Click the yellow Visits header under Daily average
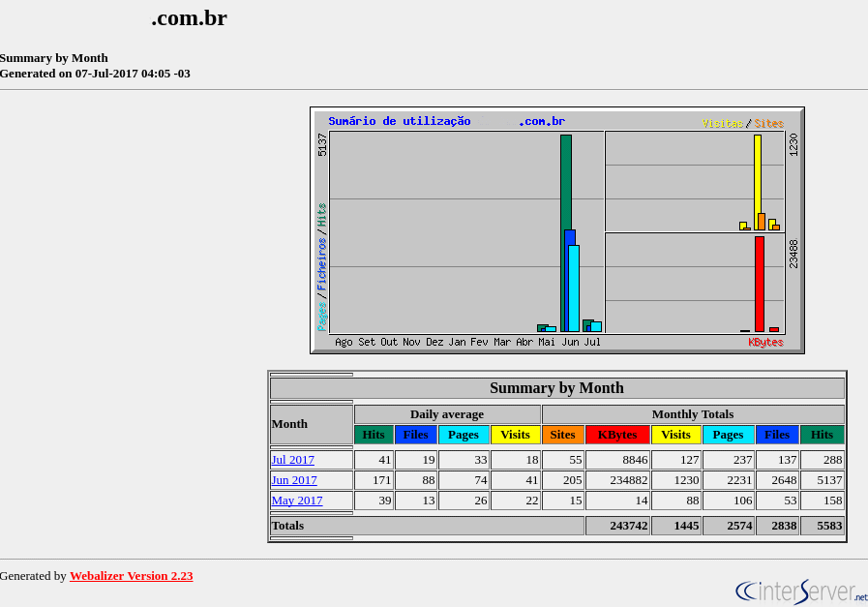868x607 pixels. pos(516,435)
